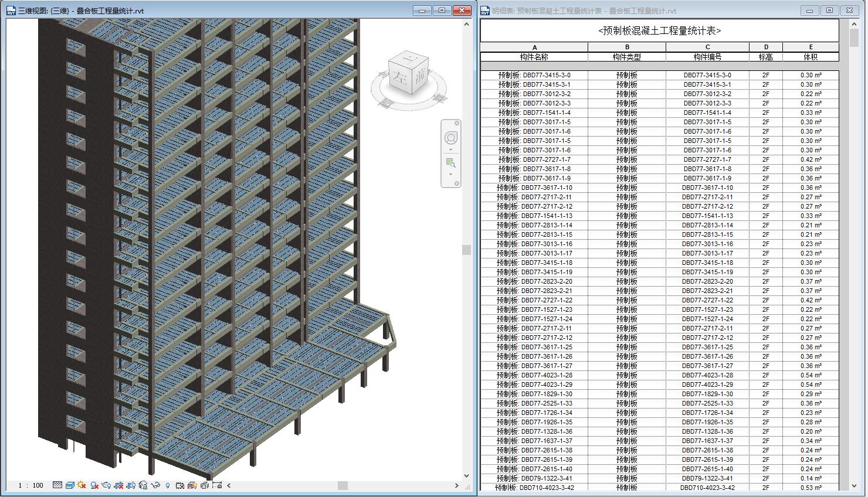The height and width of the screenshot is (497, 868).
Task: Toggle Show Analytical Model icon
Action: 192,485
